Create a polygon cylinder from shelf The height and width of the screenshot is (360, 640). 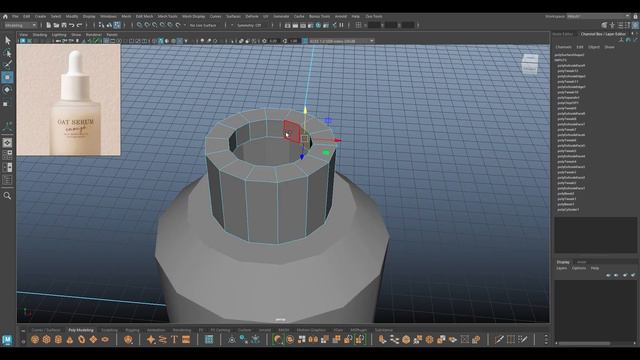pyautogui.click(x=58, y=339)
